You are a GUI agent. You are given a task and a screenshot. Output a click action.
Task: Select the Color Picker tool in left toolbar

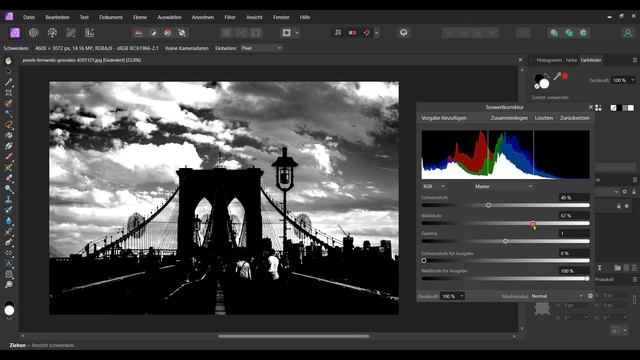click(9, 82)
